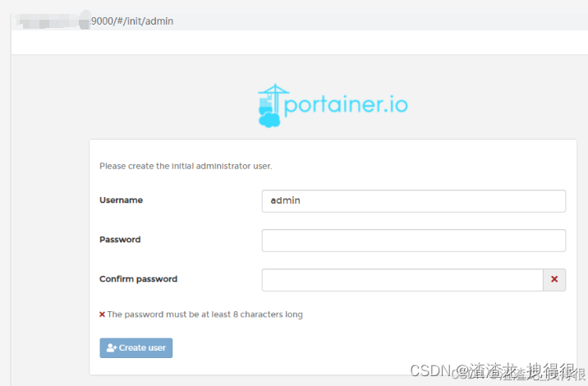This screenshot has height=386, width=588.
Task: Click the 'Please create the initial administrator user' text
Action: pyautogui.click(x=186, y=166)
